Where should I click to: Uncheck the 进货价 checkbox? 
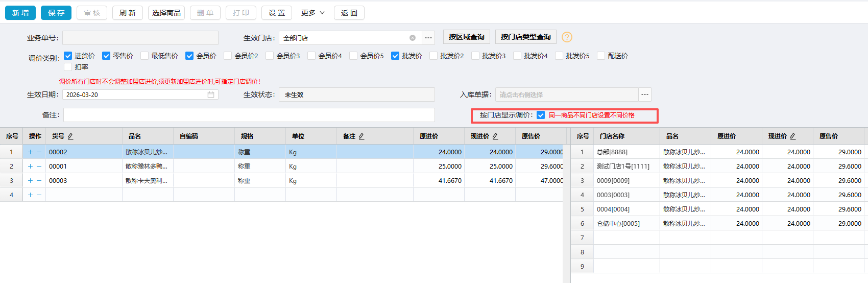point(68,56)
